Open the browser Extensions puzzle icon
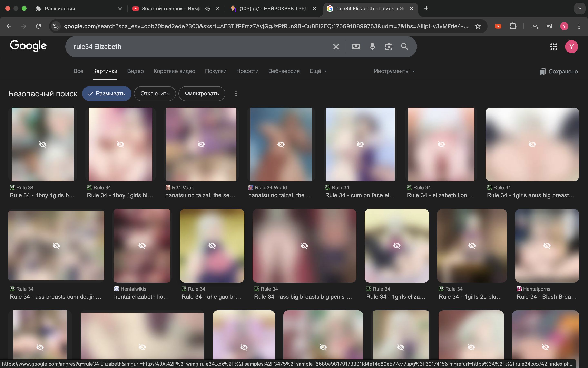588x368 pixels. (x=513, y=26)
